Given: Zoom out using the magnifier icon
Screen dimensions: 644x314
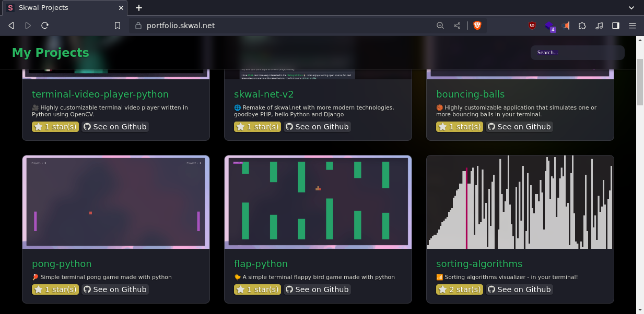Looking at the screenshot, I should (440, 26).
